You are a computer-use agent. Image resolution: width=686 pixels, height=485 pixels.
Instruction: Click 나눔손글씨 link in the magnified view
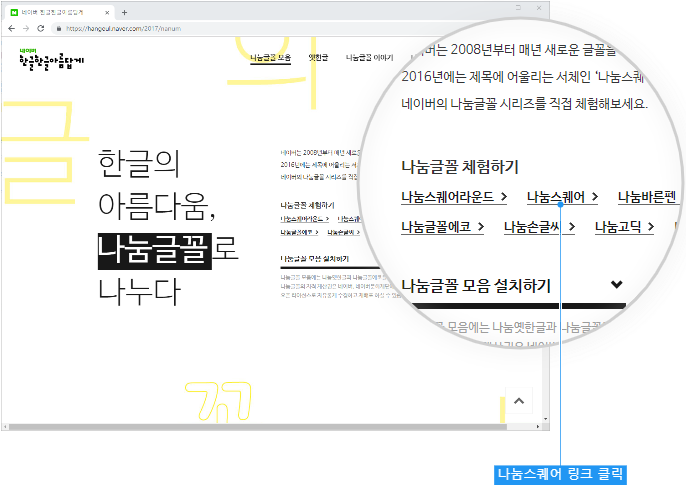coord(539,227)
